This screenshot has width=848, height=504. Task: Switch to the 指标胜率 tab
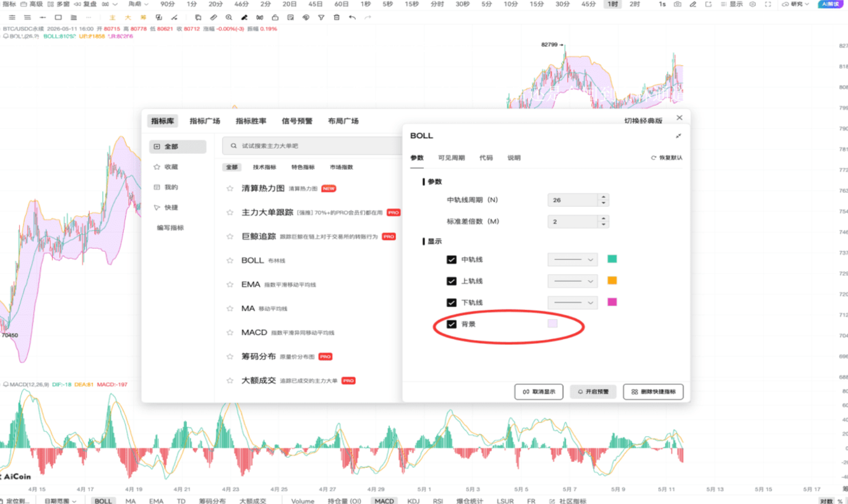coord(251,121)
